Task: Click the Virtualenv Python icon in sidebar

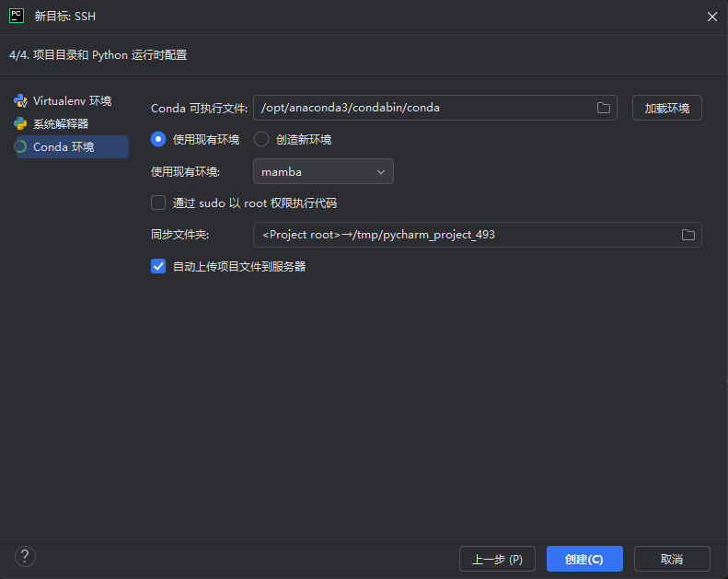Action: [20, 100]
